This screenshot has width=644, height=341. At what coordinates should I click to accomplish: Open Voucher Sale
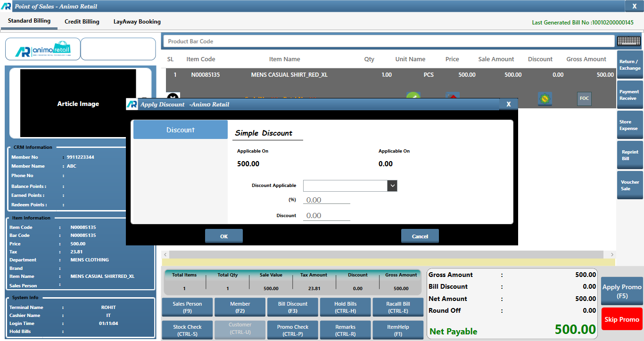pyautogui.click(x=630, y=185)
